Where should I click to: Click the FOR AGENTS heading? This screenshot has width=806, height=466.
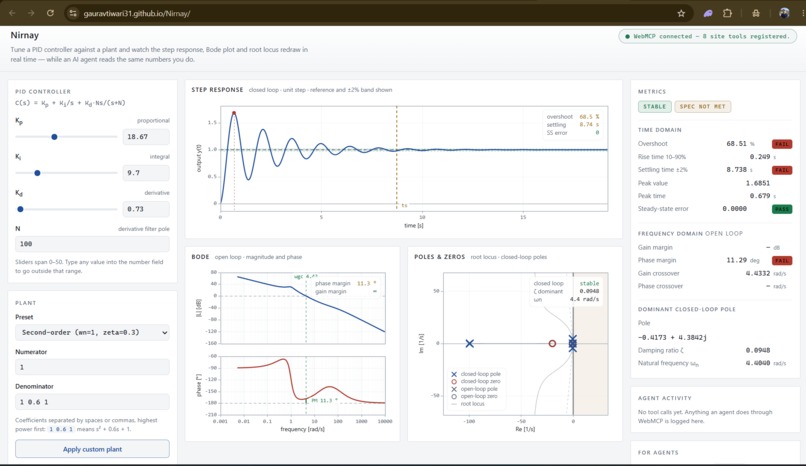658,453
